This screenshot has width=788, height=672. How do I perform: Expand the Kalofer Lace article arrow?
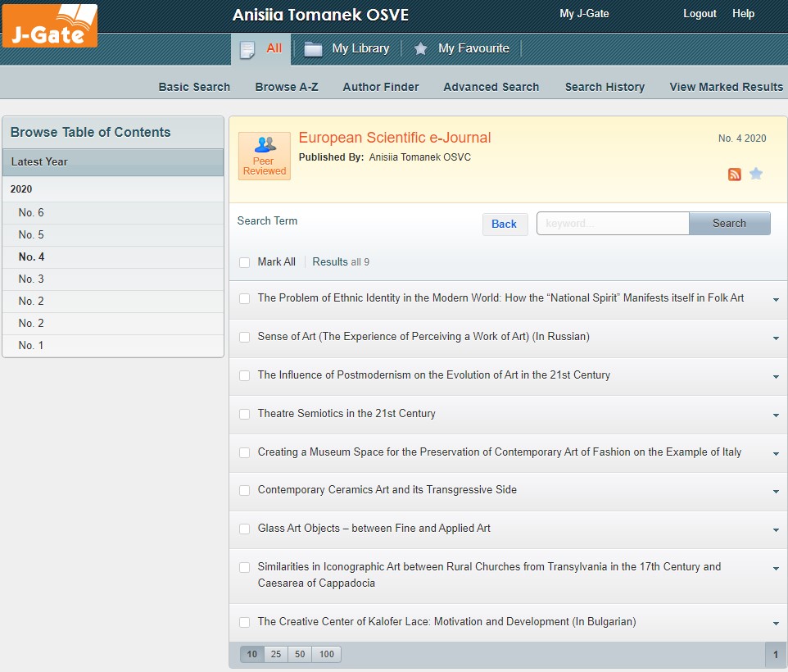pos(776,623)
